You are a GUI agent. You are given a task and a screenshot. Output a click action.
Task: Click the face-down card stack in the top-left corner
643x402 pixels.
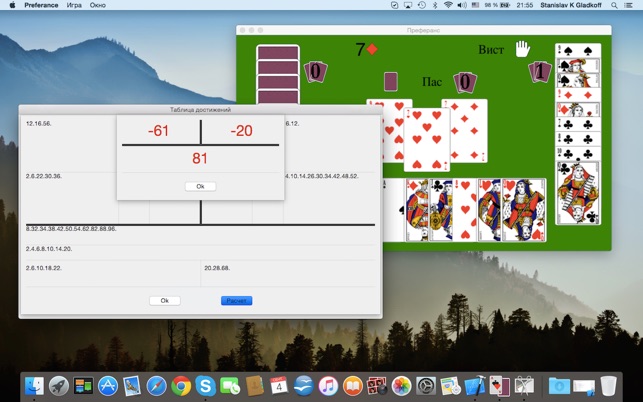278,74
